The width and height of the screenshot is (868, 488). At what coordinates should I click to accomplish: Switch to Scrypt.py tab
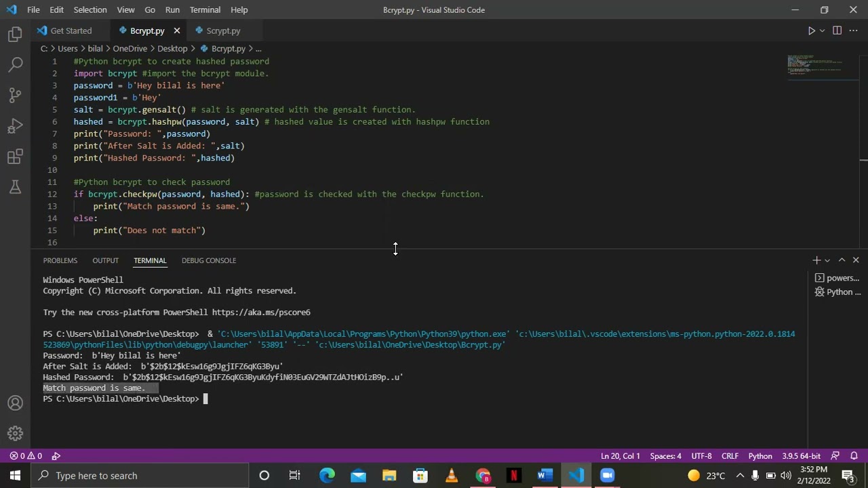tap(223, 30)
